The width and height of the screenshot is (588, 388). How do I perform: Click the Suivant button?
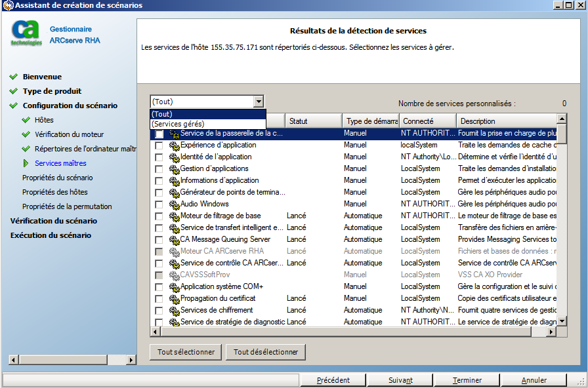click(x=400, y=380)
